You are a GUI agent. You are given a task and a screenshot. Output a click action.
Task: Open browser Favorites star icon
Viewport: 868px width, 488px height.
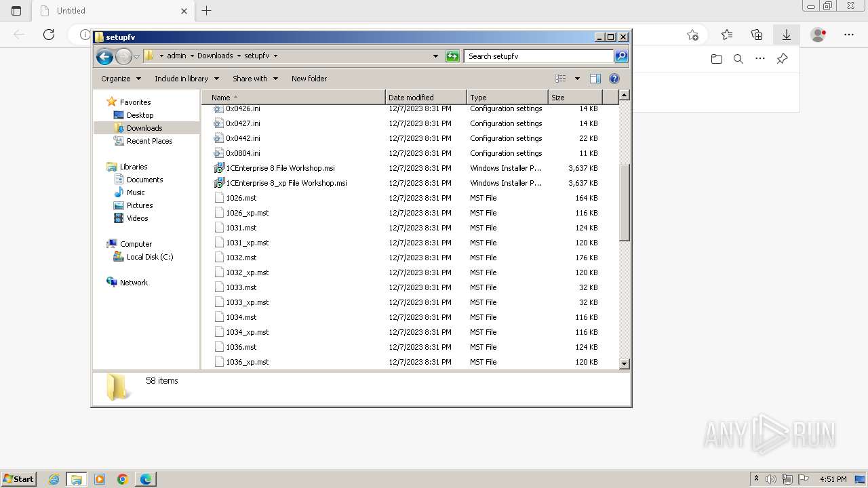[727, 35]
